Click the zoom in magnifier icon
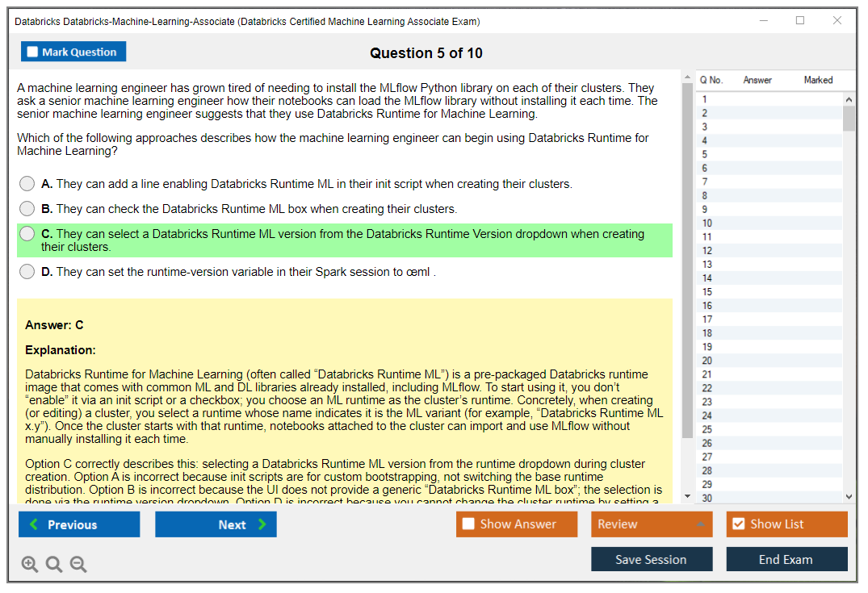The width and height of the screenshot is (868, 593). (x=30, y=564)
